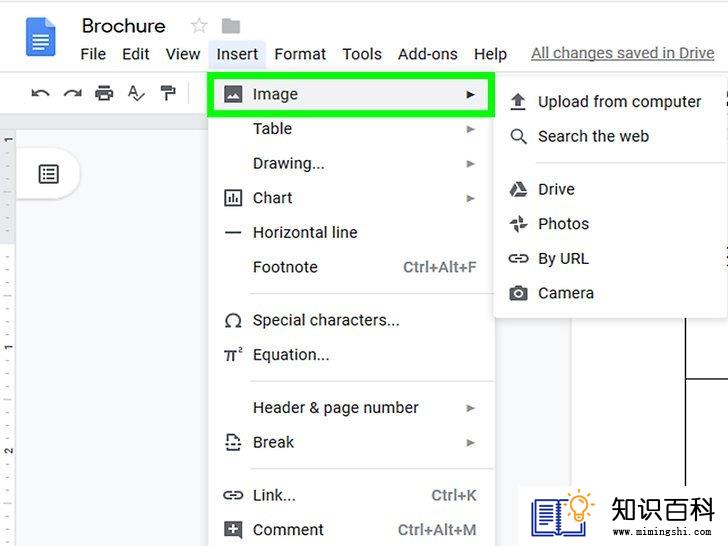Click the magnifier Search icon
The image size is (728, 546).
(518, 136)
